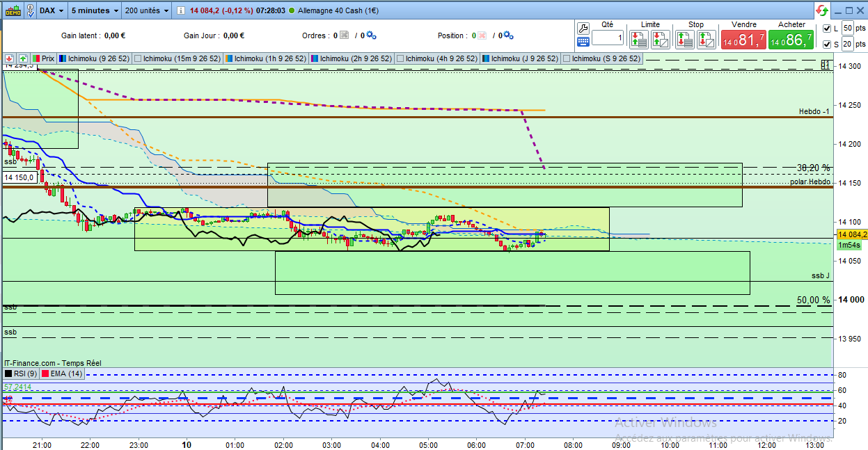Click the Qté quantity input field
This screenshot has width=868, height=450.
[x=608, y=38]
